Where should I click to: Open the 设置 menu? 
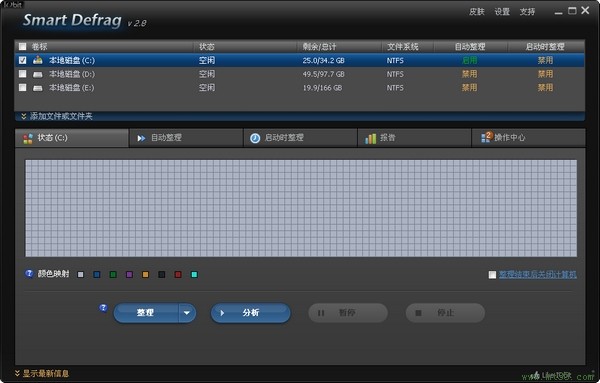[502, 12]
